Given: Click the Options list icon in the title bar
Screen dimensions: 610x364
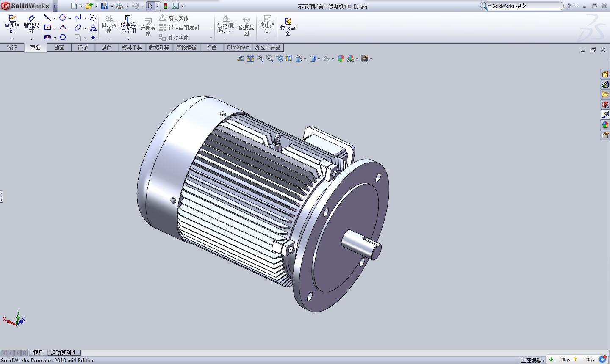Looking at the screenshot, I should (x=175, y=6).
